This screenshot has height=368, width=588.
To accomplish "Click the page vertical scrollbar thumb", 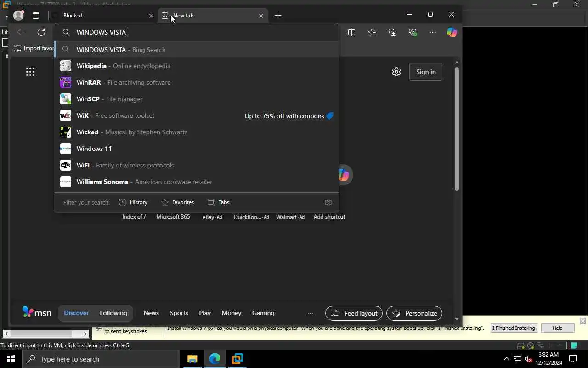I will (457, 129).
